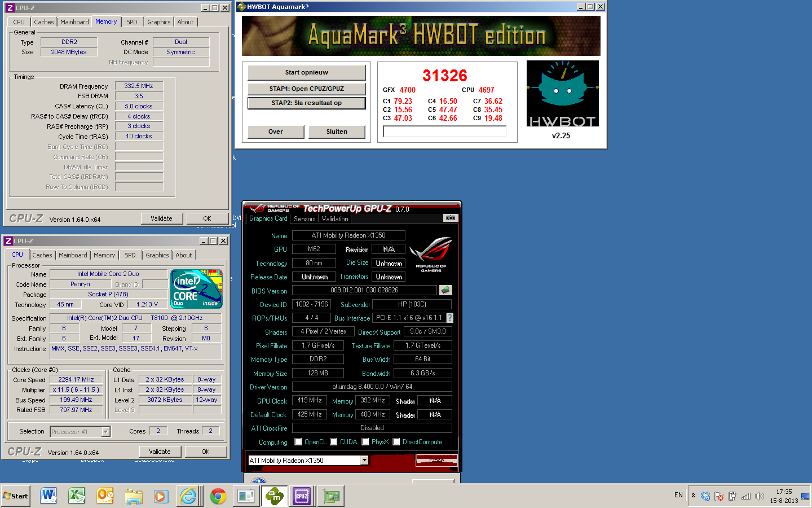This screenshot has width=812, height=508.
Task: Select Graphics tab in CPU-Z CPU window
Action: pos(157,255)
